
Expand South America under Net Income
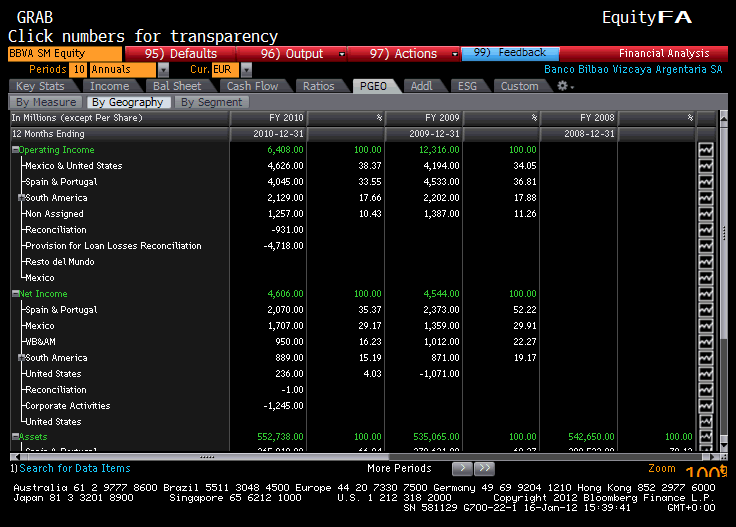(x=21, y=358)
